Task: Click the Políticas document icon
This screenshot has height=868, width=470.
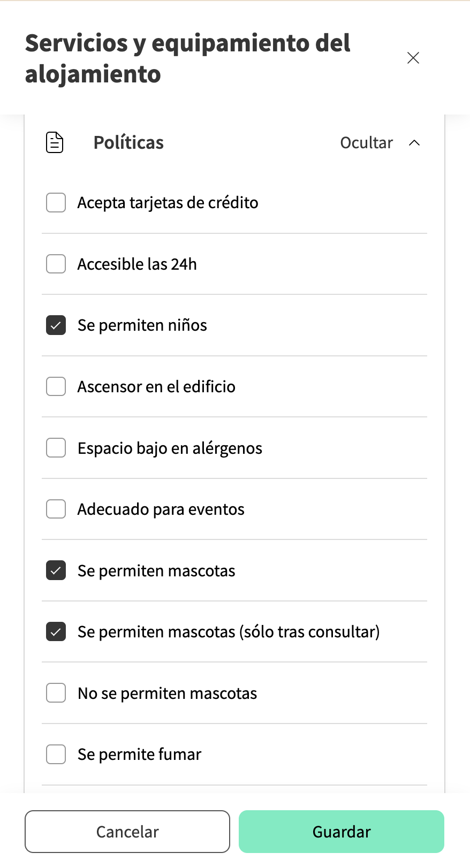Action: click(x=55, y=142)
